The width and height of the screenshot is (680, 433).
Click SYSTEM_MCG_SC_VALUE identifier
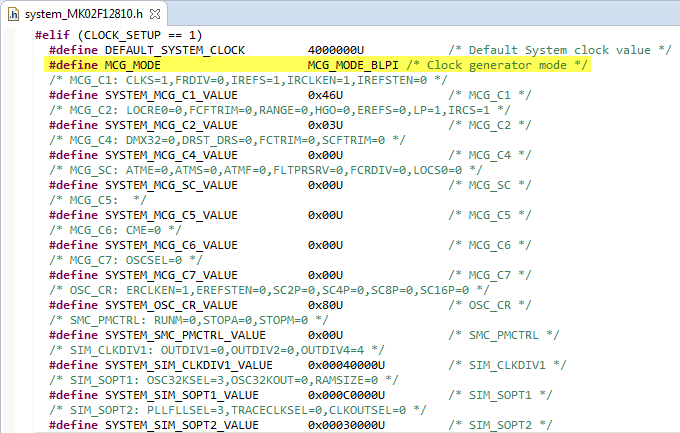point(171,185)
